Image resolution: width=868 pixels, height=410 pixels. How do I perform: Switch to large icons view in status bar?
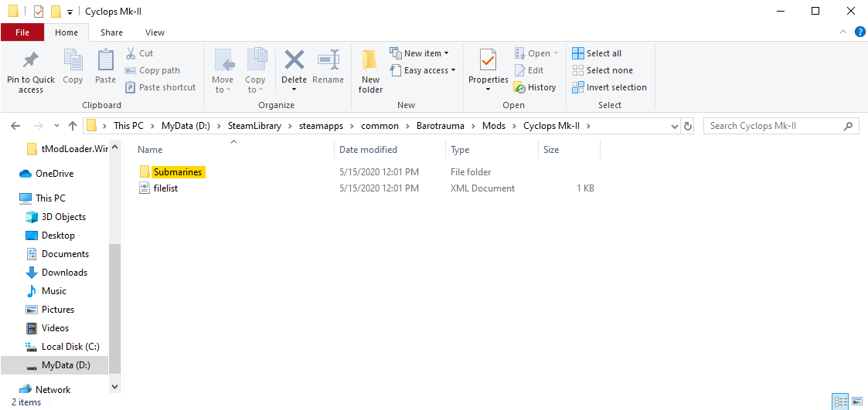[x=856, y=402]
